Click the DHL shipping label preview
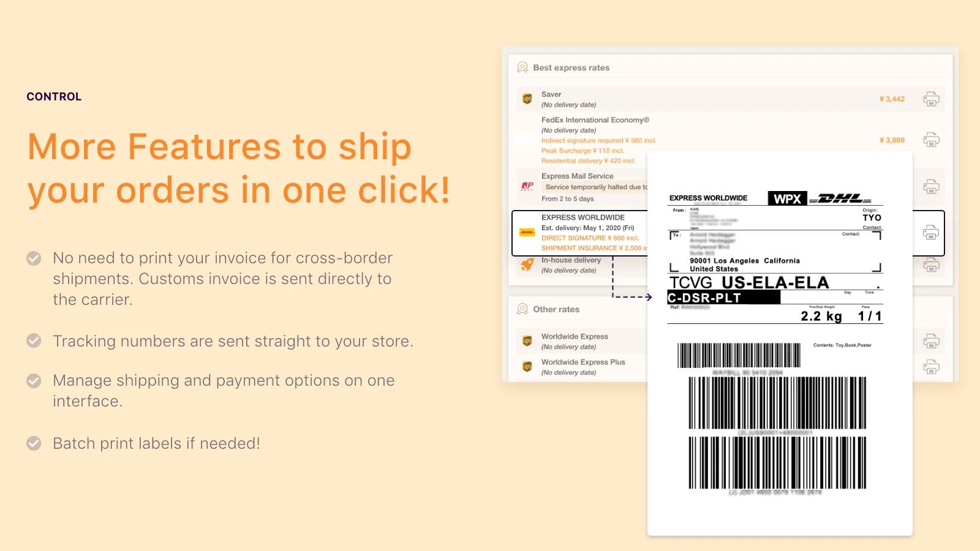Image resolution: width=980 pixels, height=551 pixels. (x=780, y=343)
